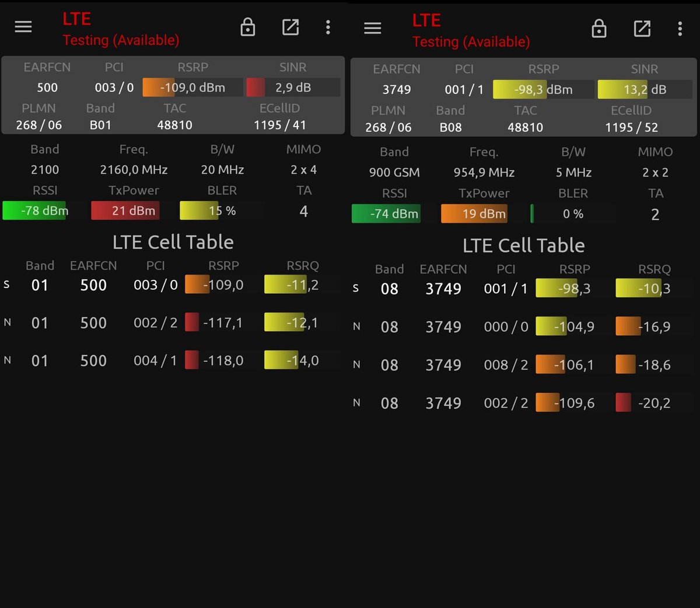This screenshot has height=608, width=700.
Task: Open hamburger menu in left LTE screen
Action: point(23,27)
